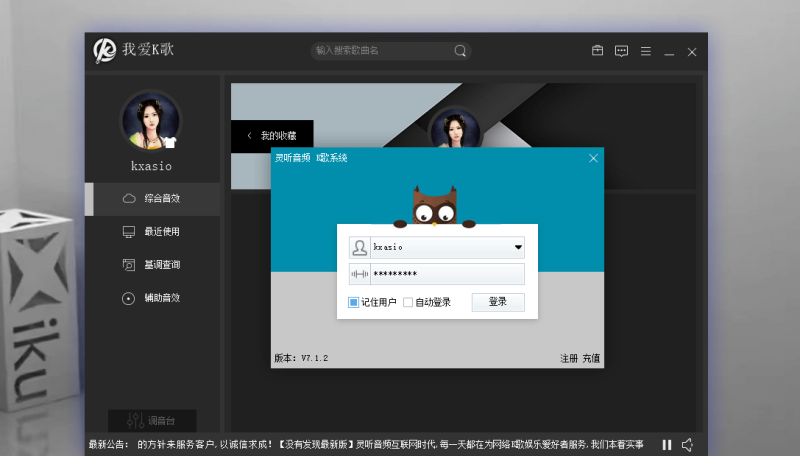Minimize the 我爱K歌 main window
The height and width of the screenshot is (456, 800).
[x=669, y=53]
